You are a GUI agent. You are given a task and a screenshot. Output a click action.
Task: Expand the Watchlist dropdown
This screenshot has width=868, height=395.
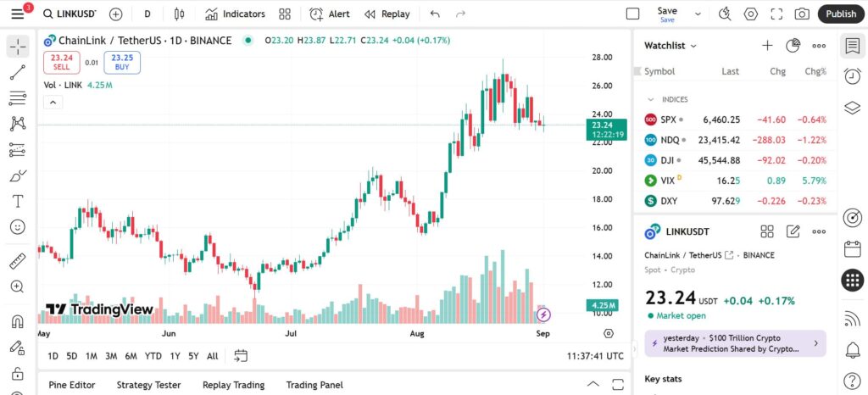coord(670,46)
